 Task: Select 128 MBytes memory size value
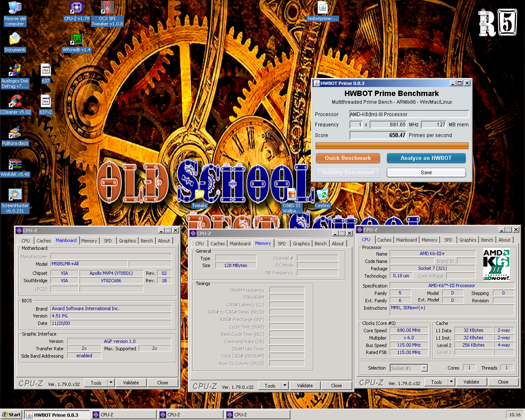235,265
